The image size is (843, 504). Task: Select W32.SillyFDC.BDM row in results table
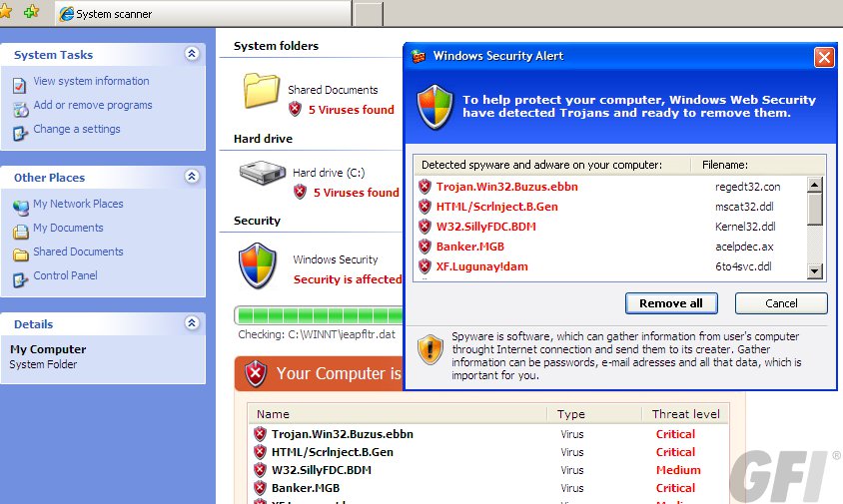point(488,470)
